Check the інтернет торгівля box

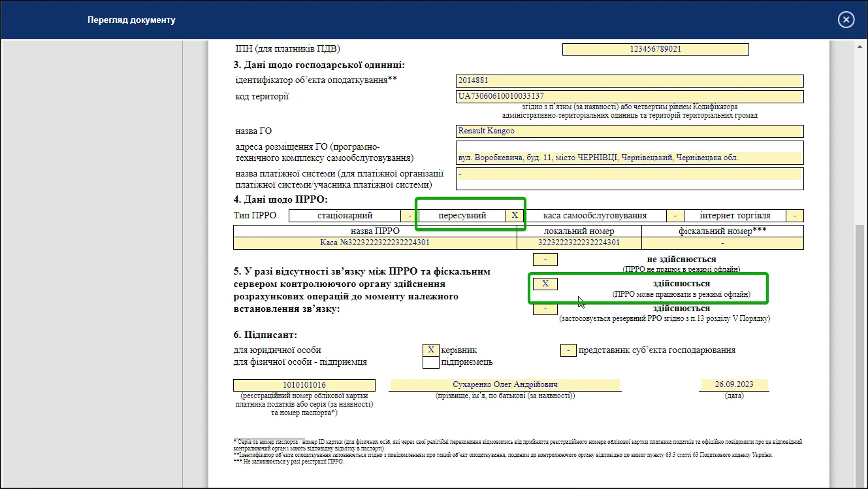coord(795,216)
